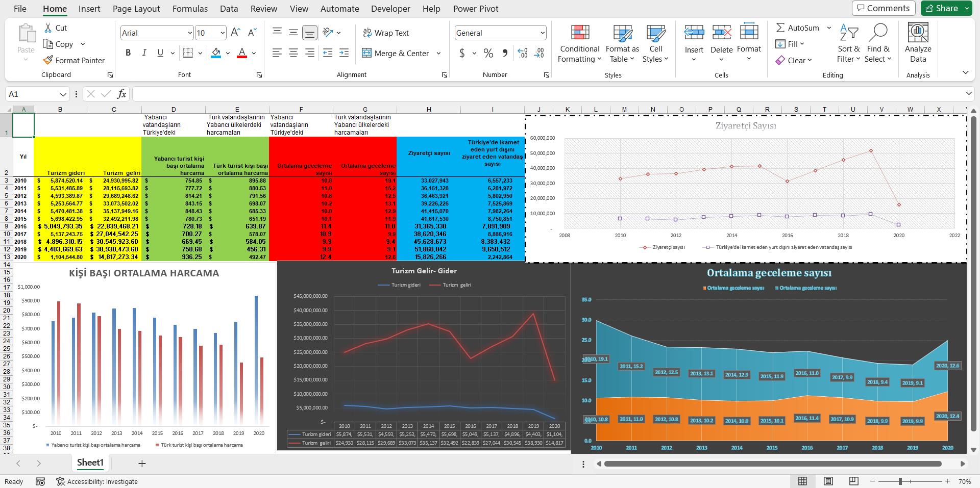
Task: Open the Comments pane button
Action: pyautogui.click(x=883, y=8)
